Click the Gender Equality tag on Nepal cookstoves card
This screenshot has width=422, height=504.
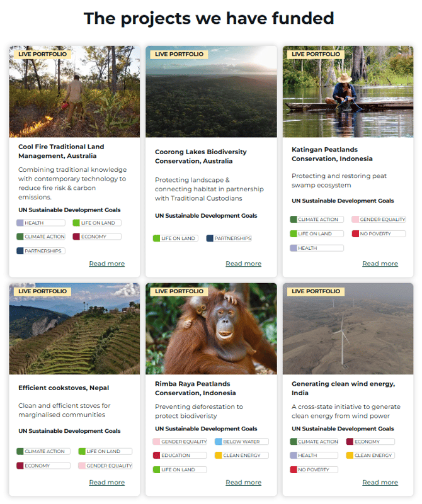click(106, 466)
